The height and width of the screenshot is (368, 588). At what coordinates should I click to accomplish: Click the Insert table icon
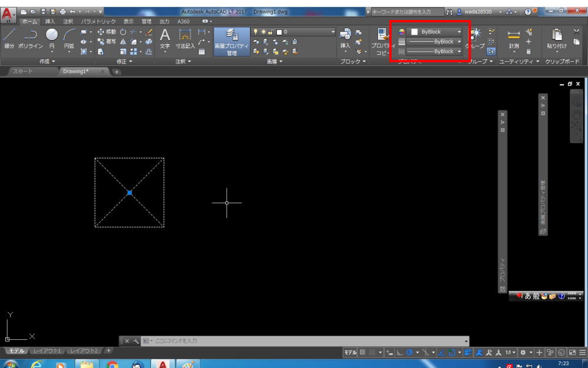202,51
